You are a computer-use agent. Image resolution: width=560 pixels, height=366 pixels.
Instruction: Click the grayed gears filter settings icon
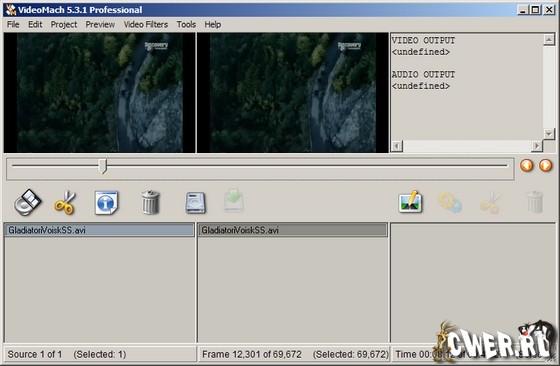pyautogui.click(x=450, y=202)
